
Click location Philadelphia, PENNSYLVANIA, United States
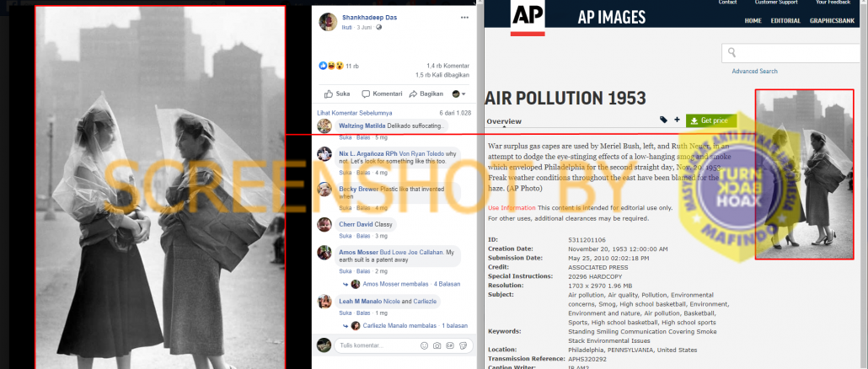click(x=633, y=350)
